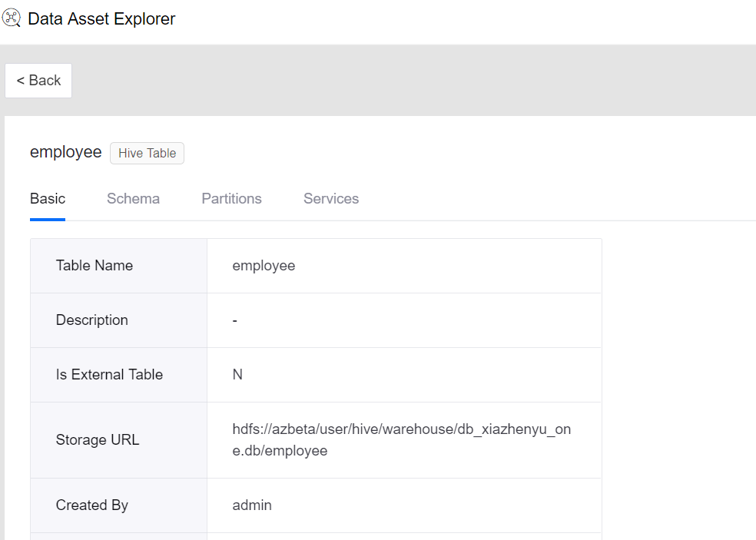The image size is (756, 540).
Task: Switch to the Partitions tab
Action: tap(231, 199)
